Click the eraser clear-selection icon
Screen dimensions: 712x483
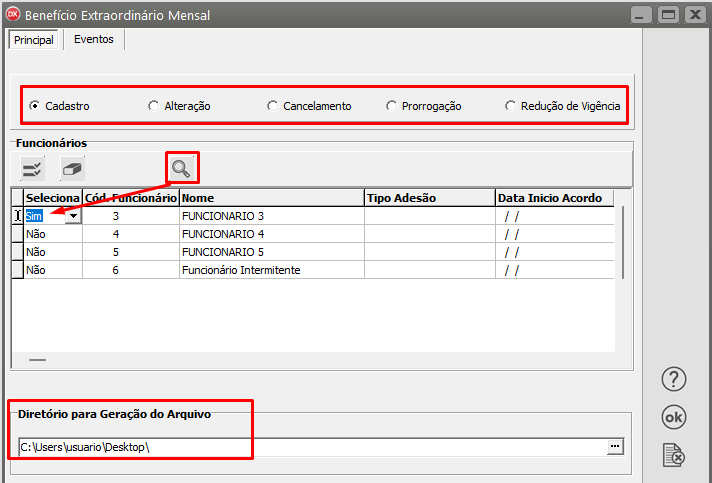tap(72, 168)
